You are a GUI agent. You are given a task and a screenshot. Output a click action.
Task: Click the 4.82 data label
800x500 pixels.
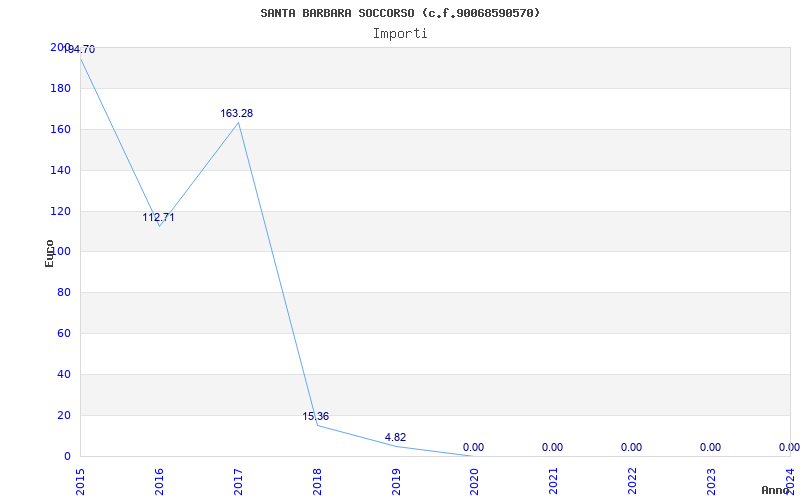point(395,437)
